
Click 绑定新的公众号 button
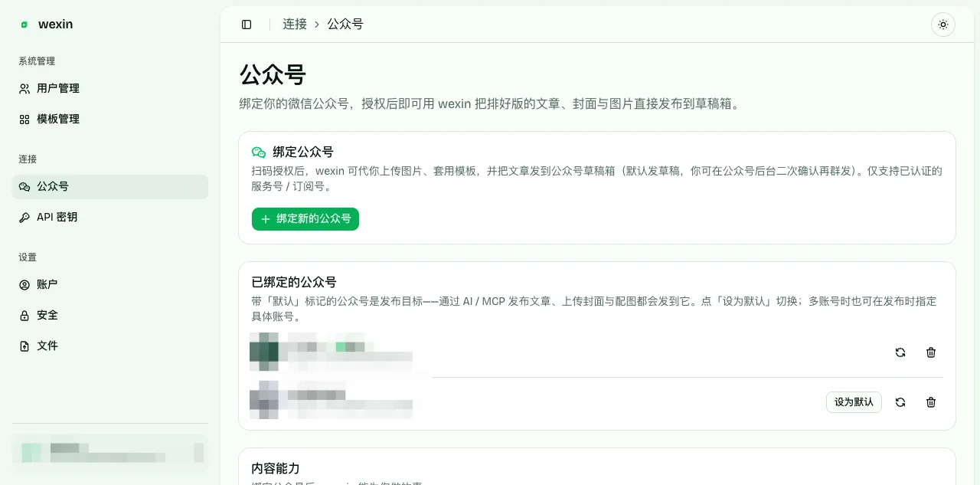(305, 219)
